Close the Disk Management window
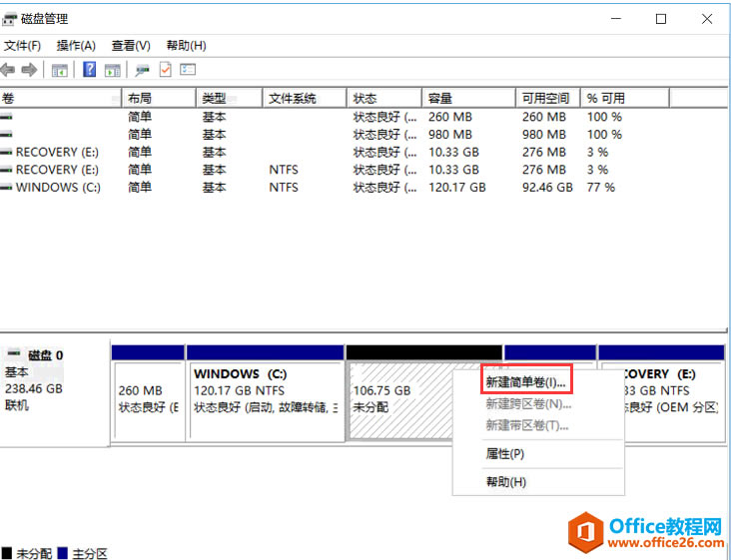The image size is (731, 560). (707, 19)
